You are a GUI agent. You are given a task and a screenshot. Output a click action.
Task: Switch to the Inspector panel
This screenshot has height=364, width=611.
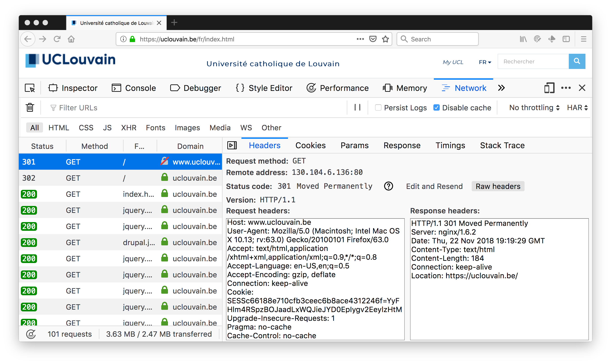coord(73,88)
